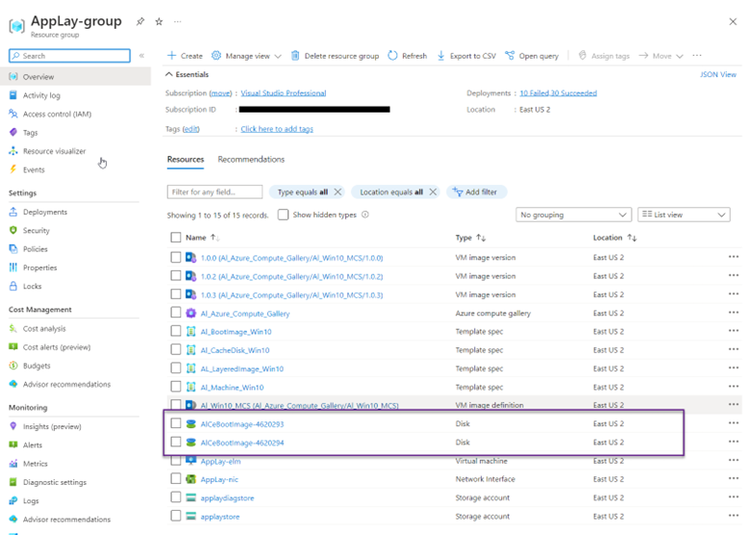This screenshot has width=750, height=535.
Task: Toggle Show hidden types checkbox
Action: point(283,215)
